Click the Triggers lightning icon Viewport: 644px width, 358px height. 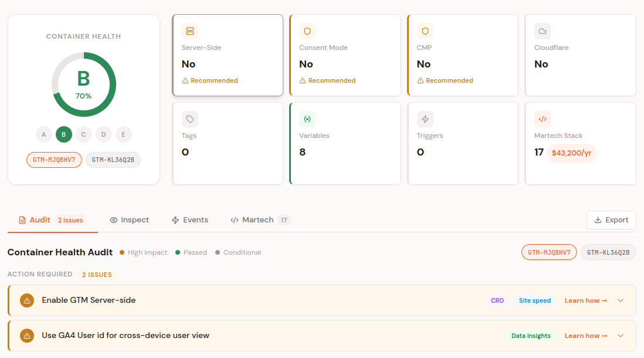[425, 119]
